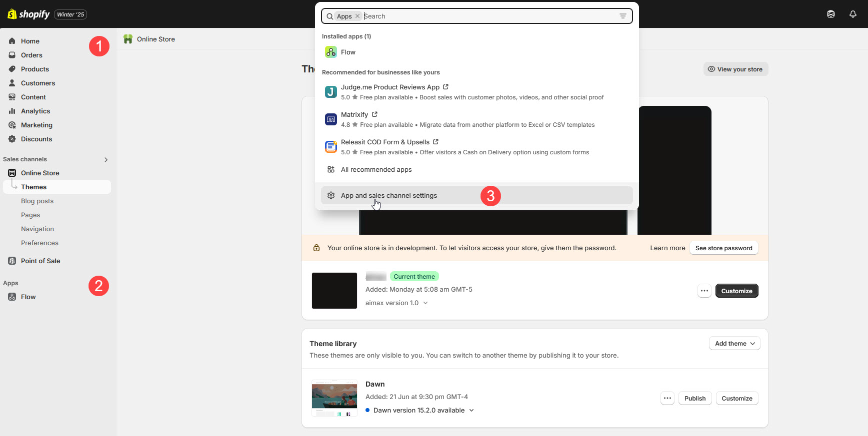868x436 pixels.
Task: Open Pages under Online Store
Action: click(x=30, y=215)
